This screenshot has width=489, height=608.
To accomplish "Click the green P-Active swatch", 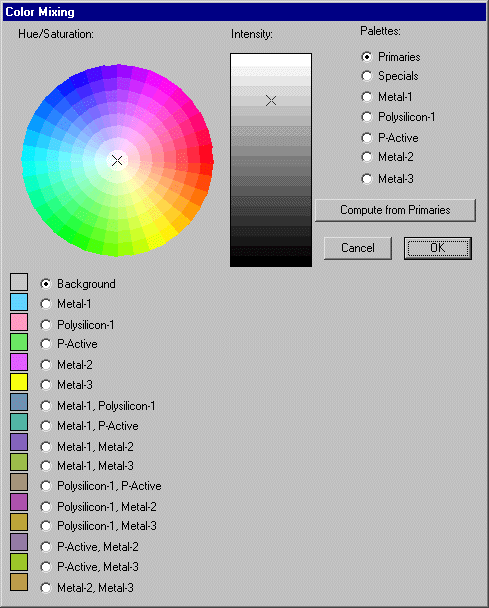I will pos(19,342).
